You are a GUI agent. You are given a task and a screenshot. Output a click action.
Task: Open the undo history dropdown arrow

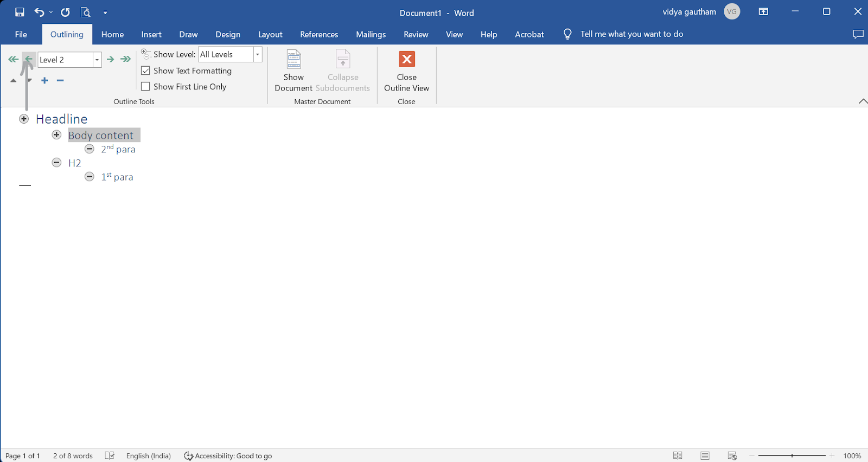51,12
